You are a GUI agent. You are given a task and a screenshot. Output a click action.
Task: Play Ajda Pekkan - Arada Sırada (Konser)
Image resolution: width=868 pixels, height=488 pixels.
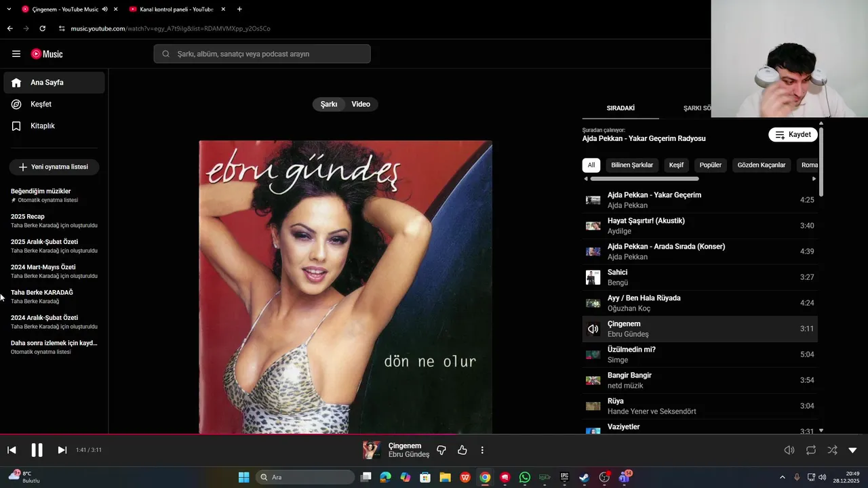(700, 251)
